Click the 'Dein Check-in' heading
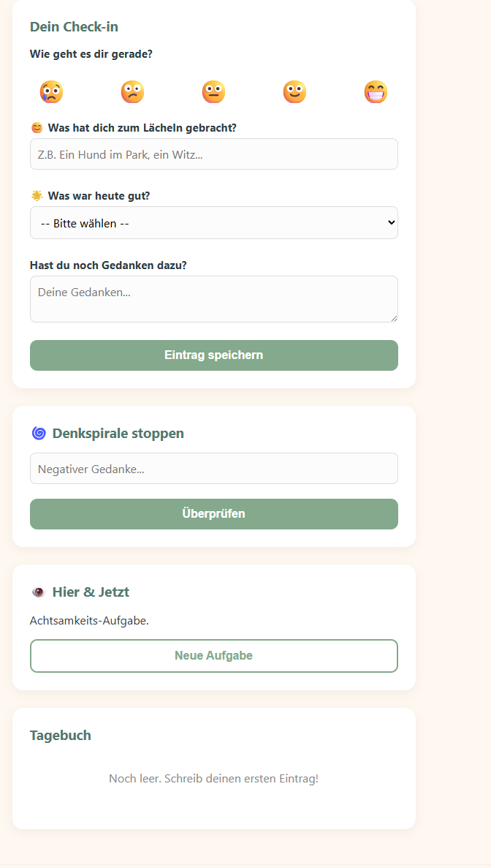Image resolution: width=491 pixels, height=868 pixels. (74, 26)
